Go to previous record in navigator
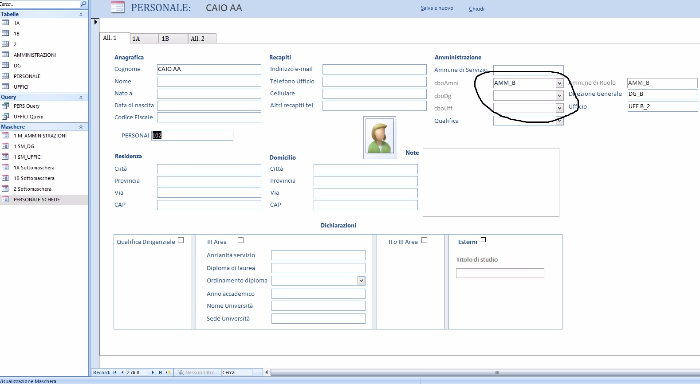 click(123, 372)
